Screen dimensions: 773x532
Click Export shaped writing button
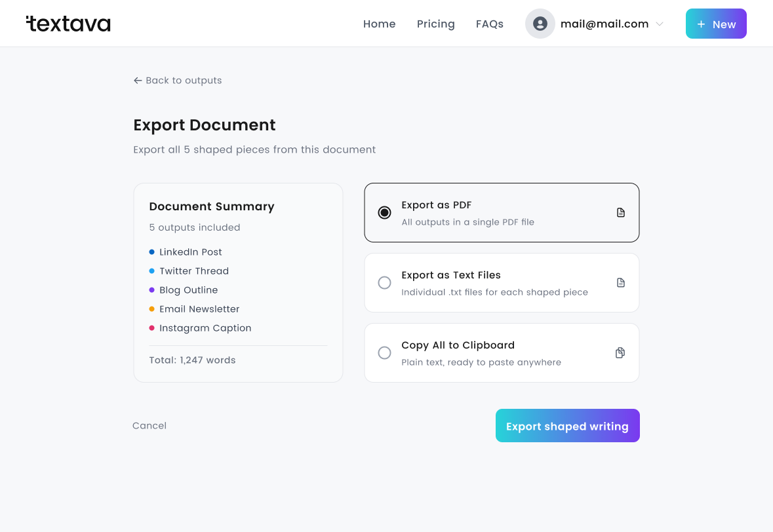pos(567,426)
